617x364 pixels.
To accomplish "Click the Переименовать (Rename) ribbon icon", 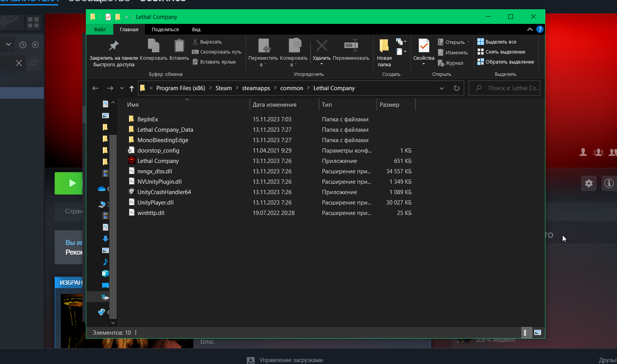I will [351, 45].
